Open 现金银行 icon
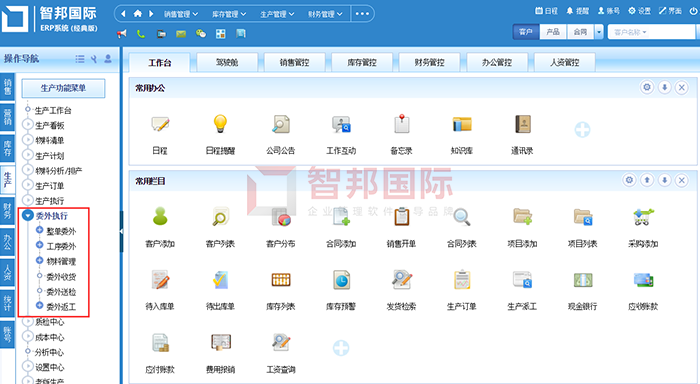Image resolution: width=700 pixels, height=384 pixels. (583, 280)
